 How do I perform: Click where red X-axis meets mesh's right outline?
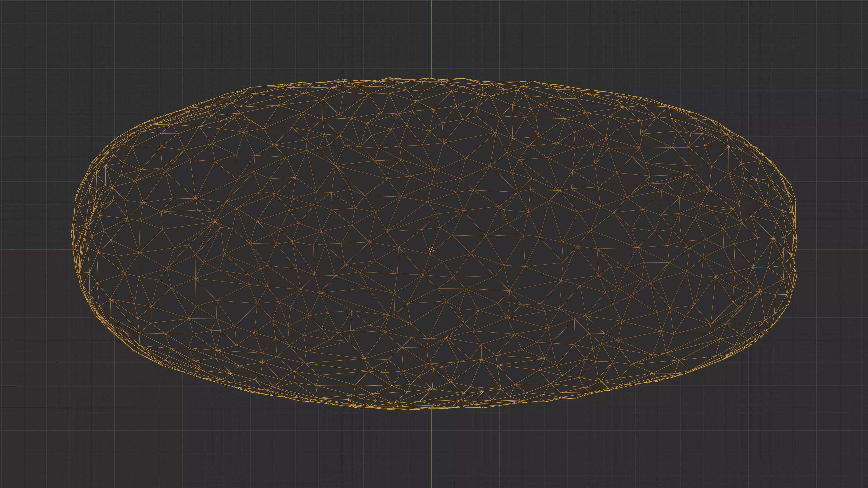pos(796,250)
